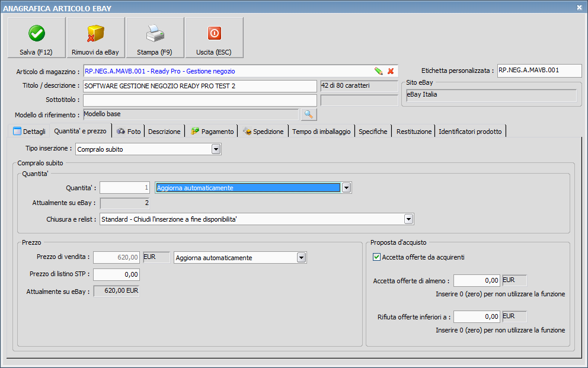Go to the Pagamento tab
The image size is (588, 368).
pos(212,131)
